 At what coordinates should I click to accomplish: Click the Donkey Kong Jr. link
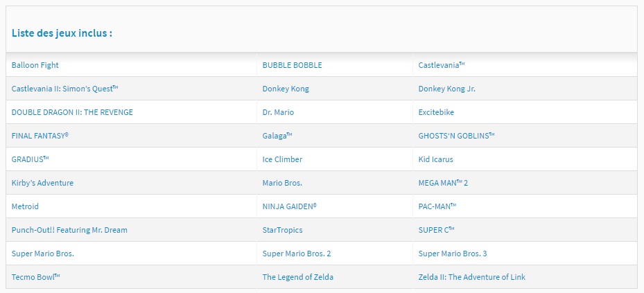tap(447, 89)
